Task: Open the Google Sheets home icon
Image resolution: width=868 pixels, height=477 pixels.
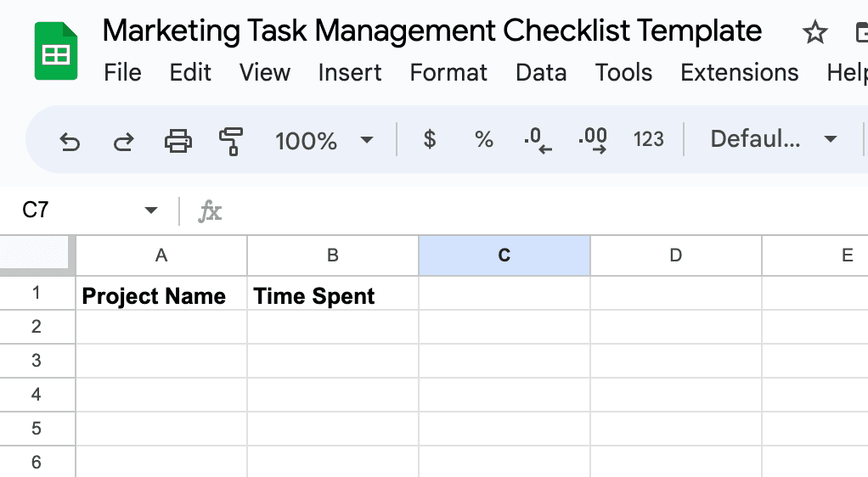Action: pos(56,53)
